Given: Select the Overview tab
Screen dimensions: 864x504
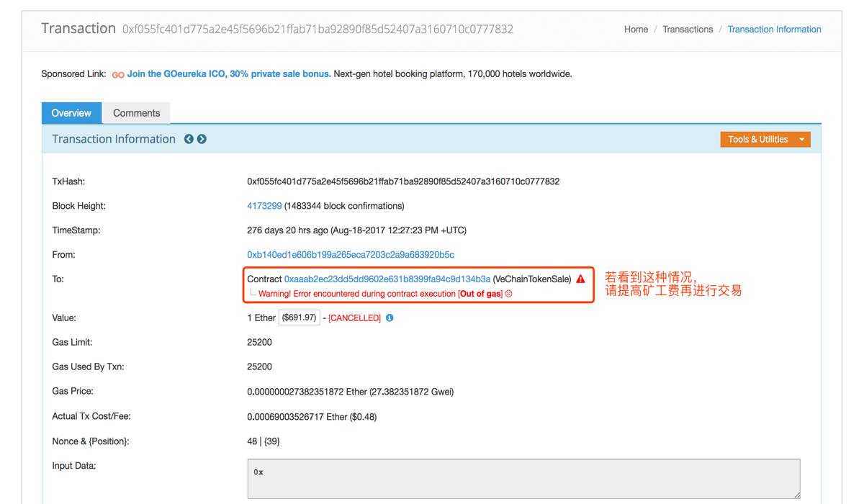Looking at the screenshot, I should click(71, 112).
